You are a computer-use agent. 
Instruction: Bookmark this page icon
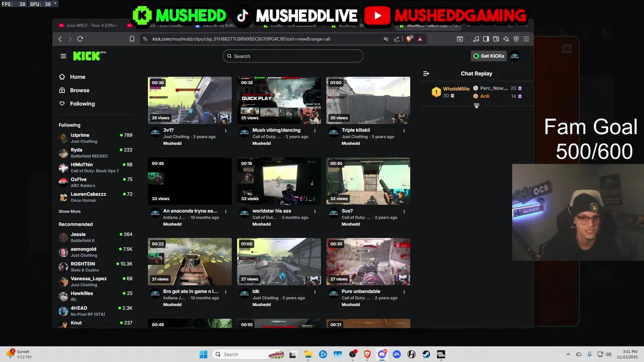coord(132,39)
